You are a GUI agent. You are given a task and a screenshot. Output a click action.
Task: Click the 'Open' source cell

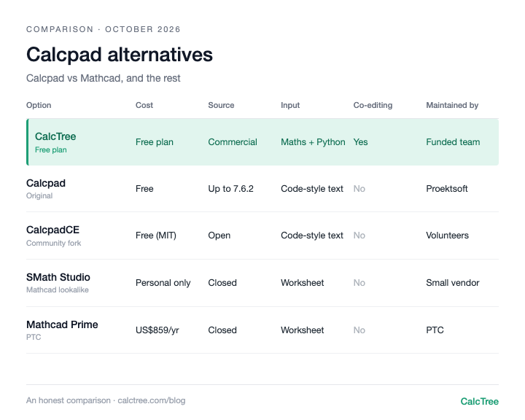click(x=219, y=236)
